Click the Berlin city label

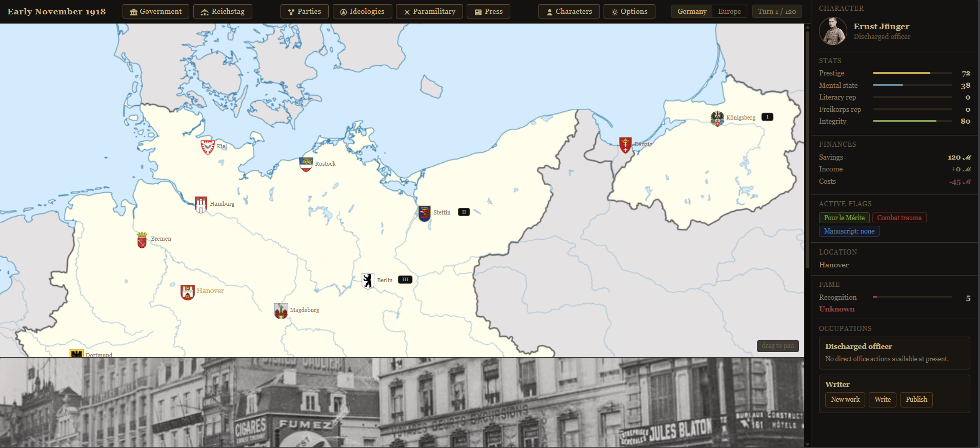pyautogui.click(x=385, y=280)
